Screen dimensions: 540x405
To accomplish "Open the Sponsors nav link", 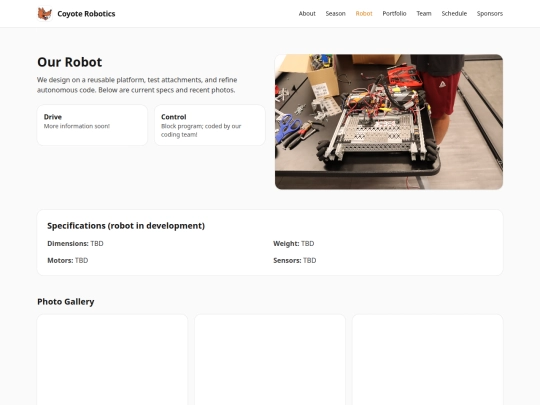I will point(490,13).
